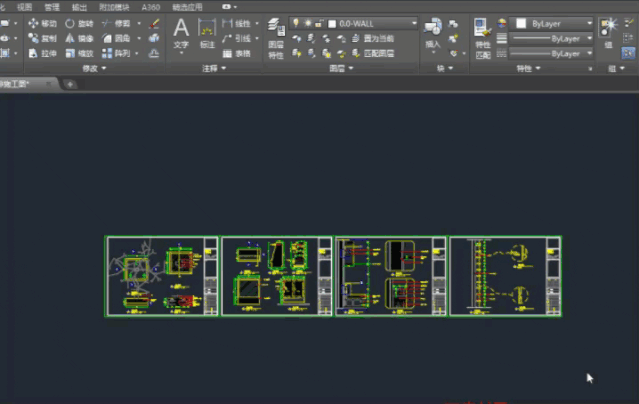Toggle the layer on/off lightbulb icon

(x=296, y=22)
